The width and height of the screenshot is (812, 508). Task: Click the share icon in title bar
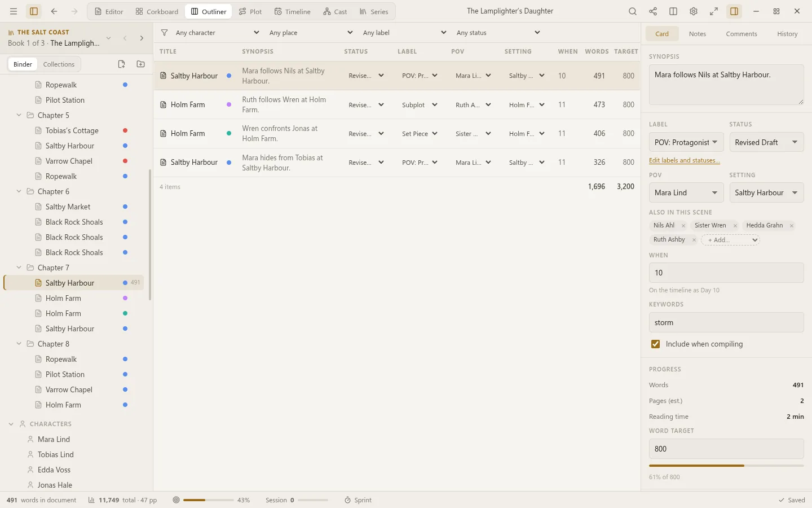pyautogui.click(x=653, y=11)
